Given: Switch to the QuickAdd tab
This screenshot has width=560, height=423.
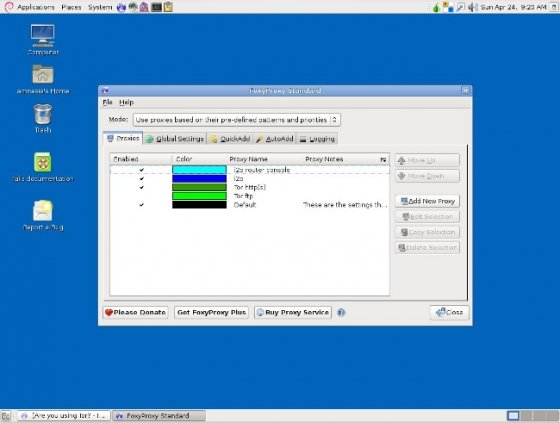Looking at the screenshot, I should click(x=230, y=139).
